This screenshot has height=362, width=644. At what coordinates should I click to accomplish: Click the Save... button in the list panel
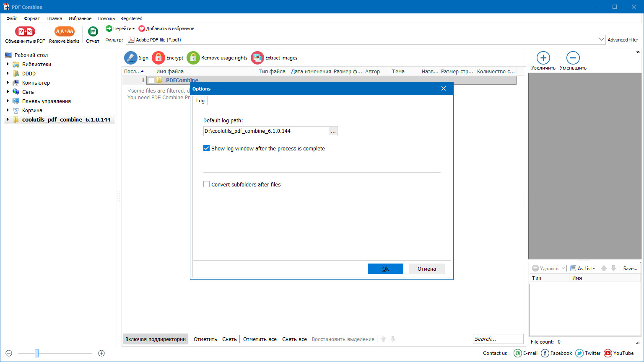pos(630,268)
